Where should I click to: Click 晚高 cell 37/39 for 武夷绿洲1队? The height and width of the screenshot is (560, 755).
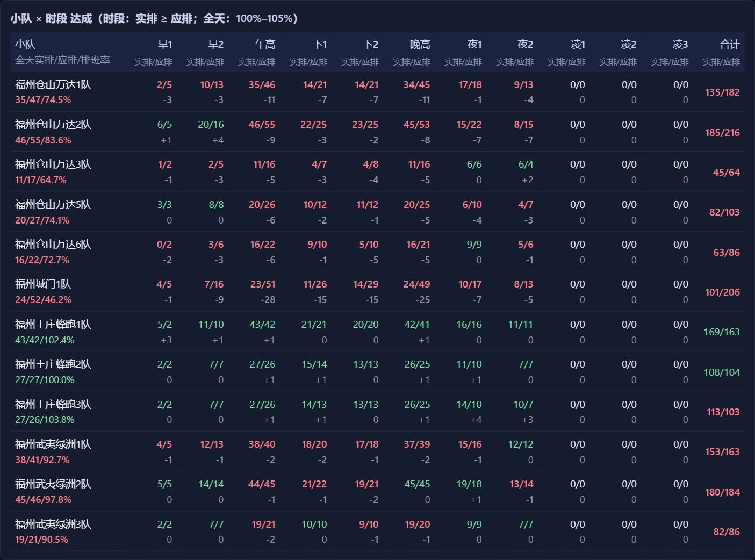(417, 444)
